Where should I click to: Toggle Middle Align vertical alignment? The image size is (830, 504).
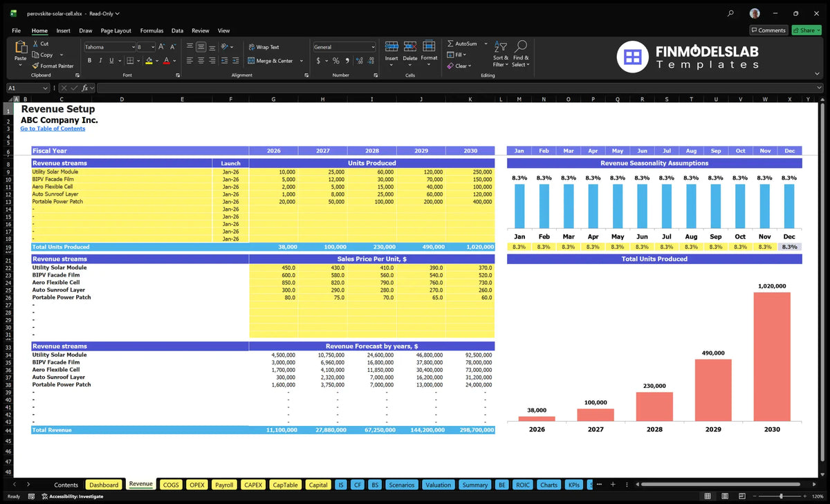click(201, 47)
